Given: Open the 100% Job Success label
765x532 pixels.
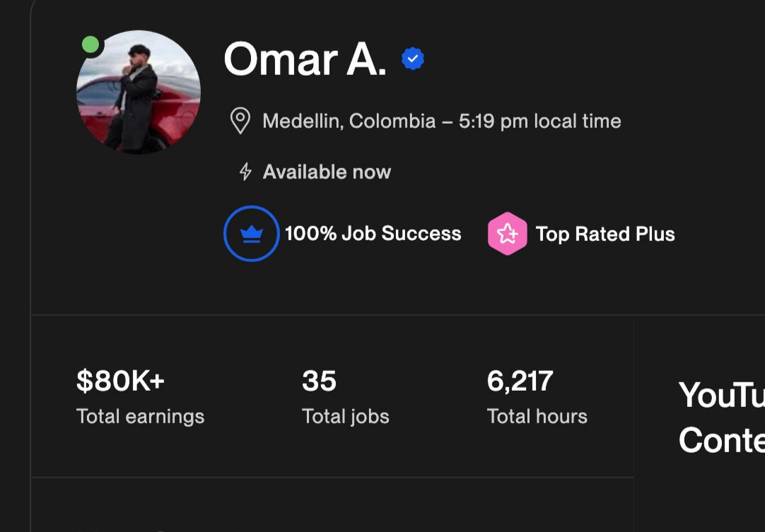Looking at the screenshot, I should click(373, 234).
